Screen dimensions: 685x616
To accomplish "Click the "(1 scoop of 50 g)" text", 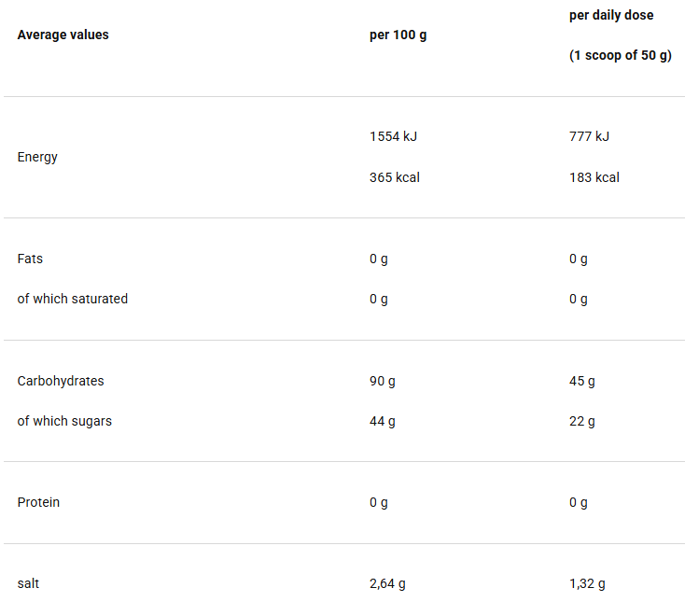I will 620,56.
